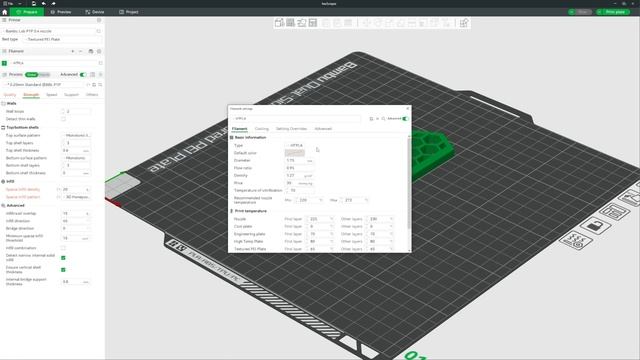Click the Slice plate button
The height and width of the screenshot is (360, 640).
coord(580,12)
